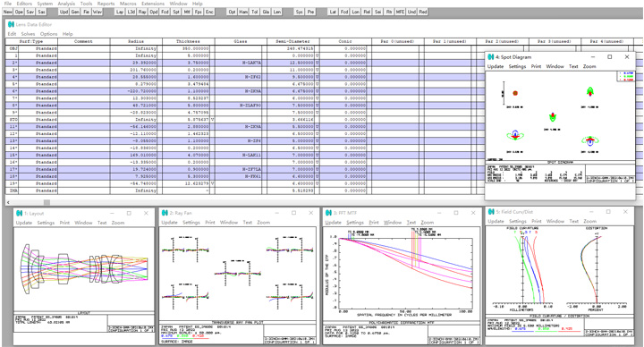Viewport: 644px width, 347px height.
Task: Click OBJ thickness cell 350.000000
Action: (186, 48)
